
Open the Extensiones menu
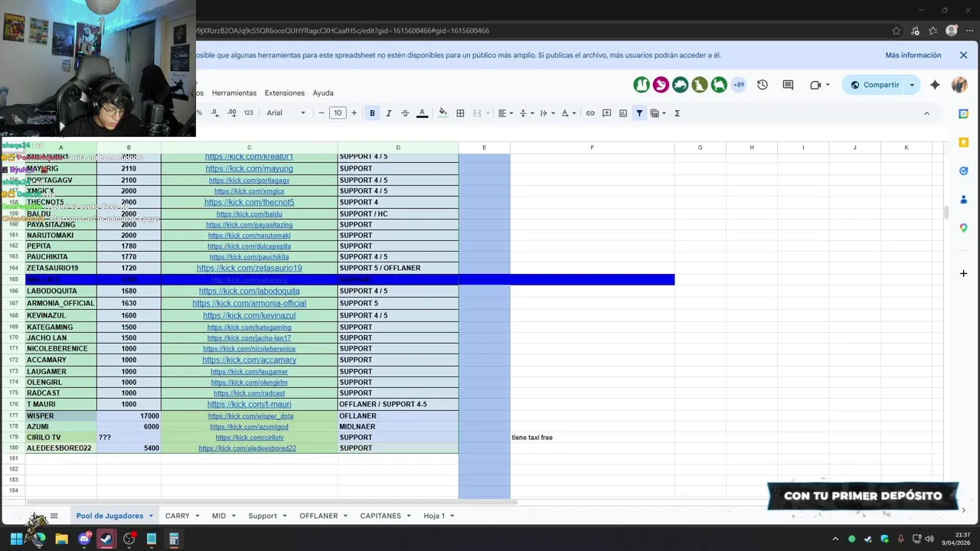click(284, 93)
